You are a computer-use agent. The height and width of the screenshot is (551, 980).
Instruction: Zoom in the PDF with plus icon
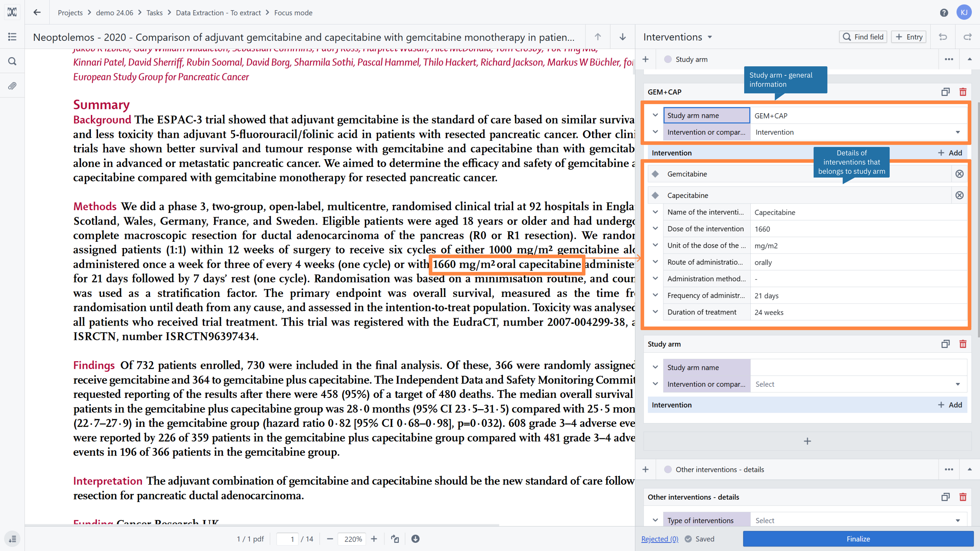[x=374, y=539]
